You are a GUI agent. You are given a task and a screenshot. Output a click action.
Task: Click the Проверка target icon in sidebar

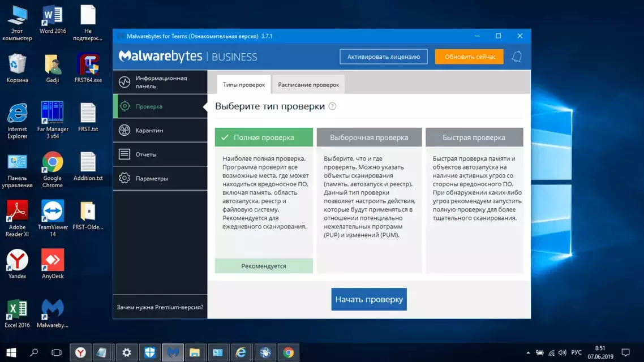point(125,106)
